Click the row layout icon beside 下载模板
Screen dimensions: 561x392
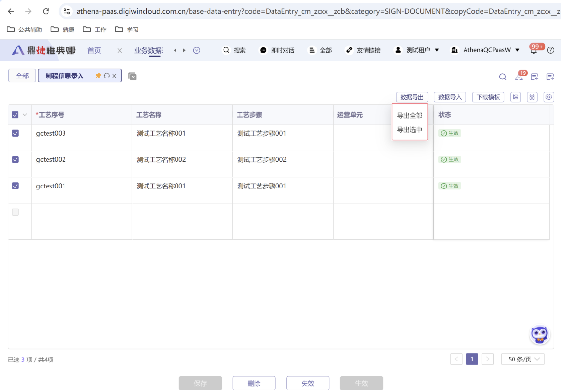[515, 97]
